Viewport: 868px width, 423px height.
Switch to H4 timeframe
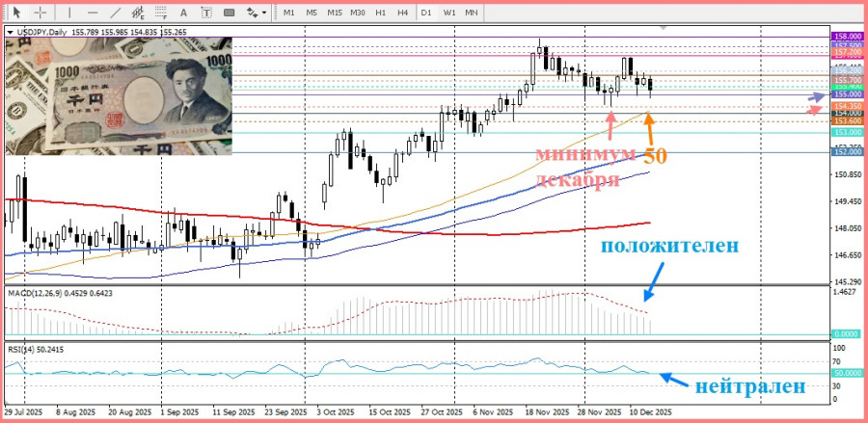point(402,13)
